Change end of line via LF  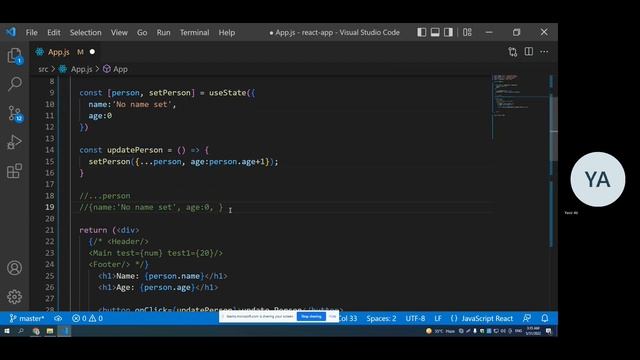point(438,318)
